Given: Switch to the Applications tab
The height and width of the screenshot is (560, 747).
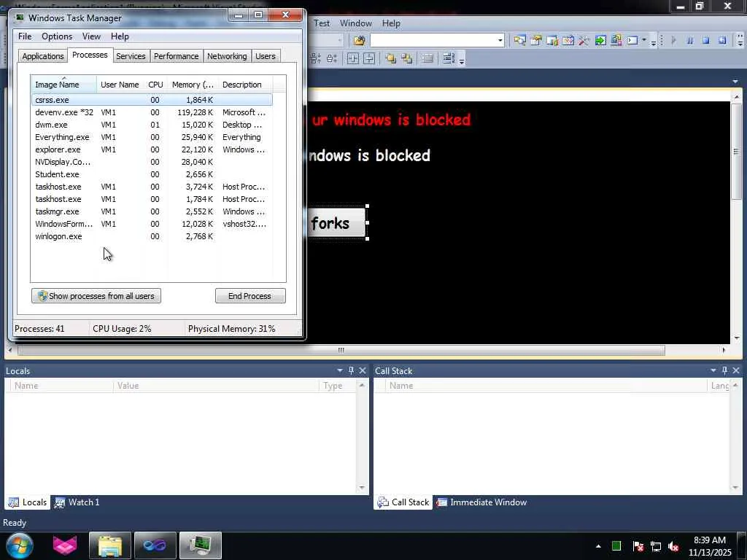Looking at the screenshot, I should click(43, 56).
